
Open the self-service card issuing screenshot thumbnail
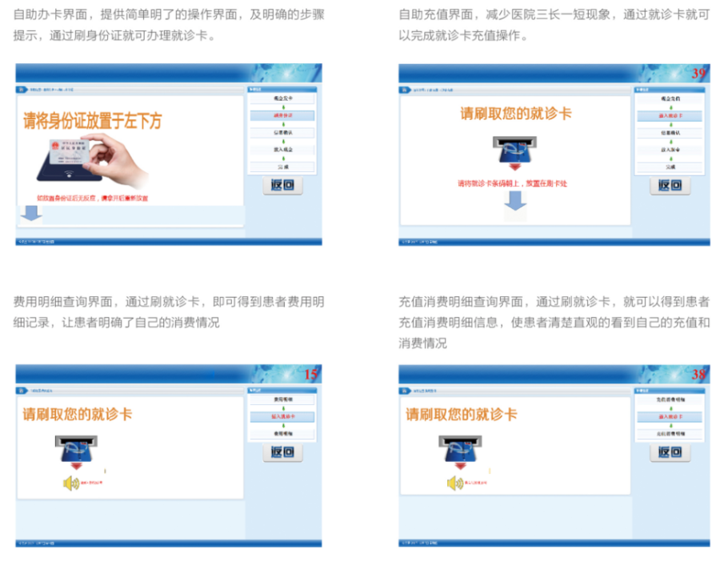(x=169, y=155)
